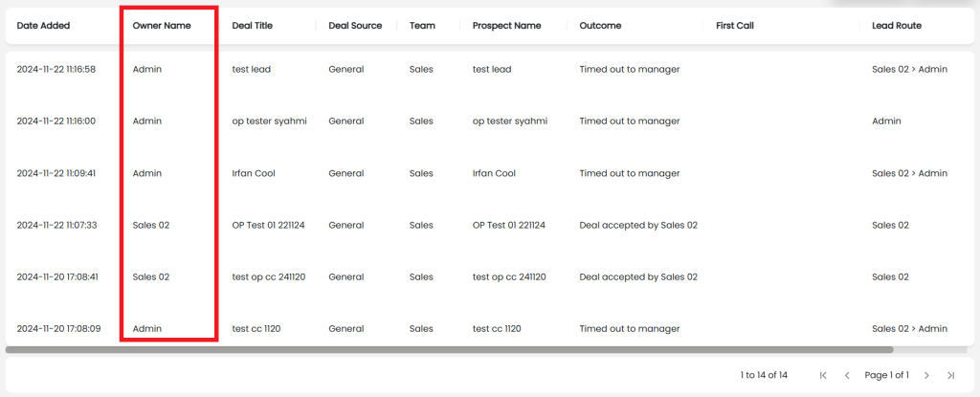Click Sales 02 owner in 17:08:41 row
The width and height of the screenshot is (980, 397).
click(150, 276)
